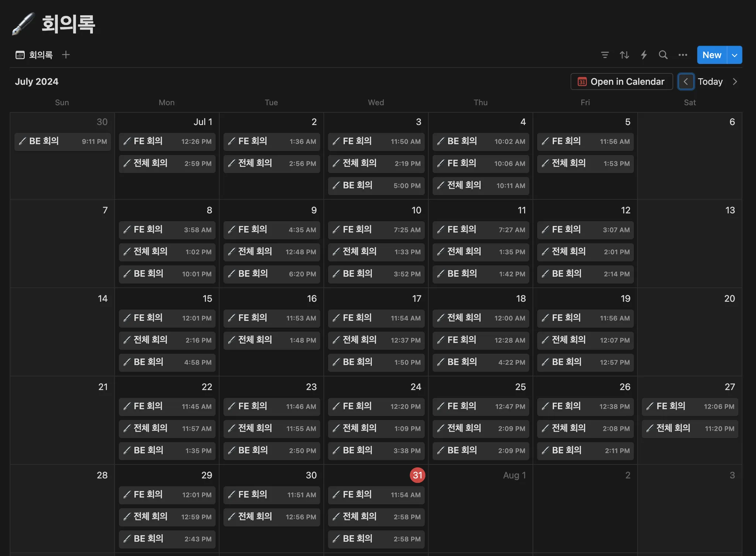Open BE 회의 entry on June 30
Image resolution: width=756 pixels, height=556 pixels.
[x=62, y=141]
